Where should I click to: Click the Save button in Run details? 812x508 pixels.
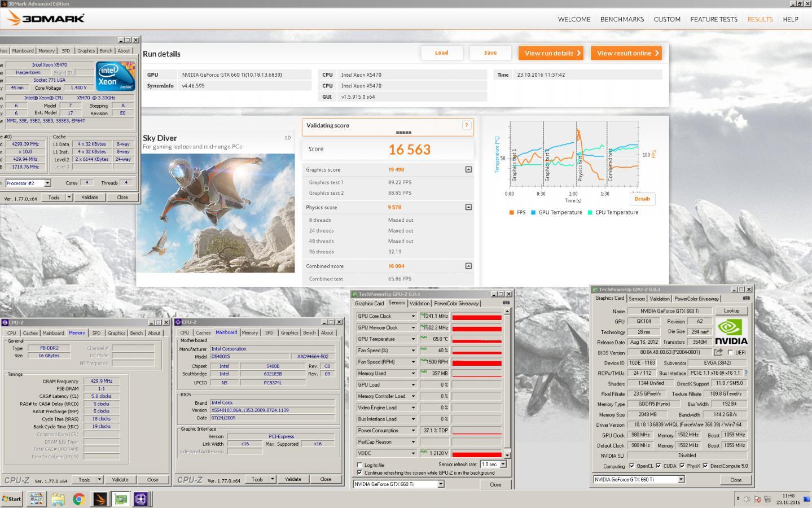click(x=490, y=53)
